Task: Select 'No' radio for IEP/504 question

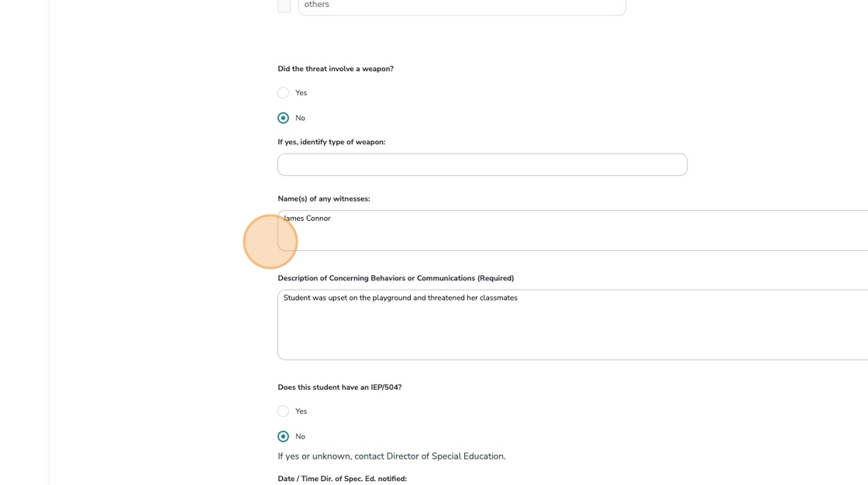Action: point(284,437)
